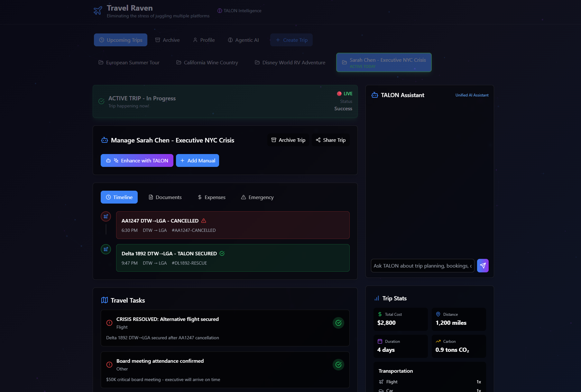Click Enhance with TALON button
This screenshot has width=581, height=392.
tap(137, 160)
